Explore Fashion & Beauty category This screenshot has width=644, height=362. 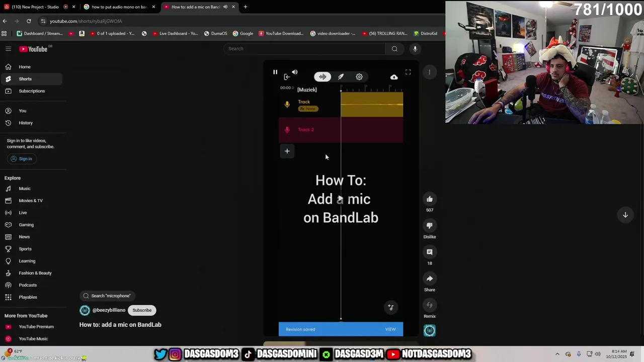tap(31, 273)
